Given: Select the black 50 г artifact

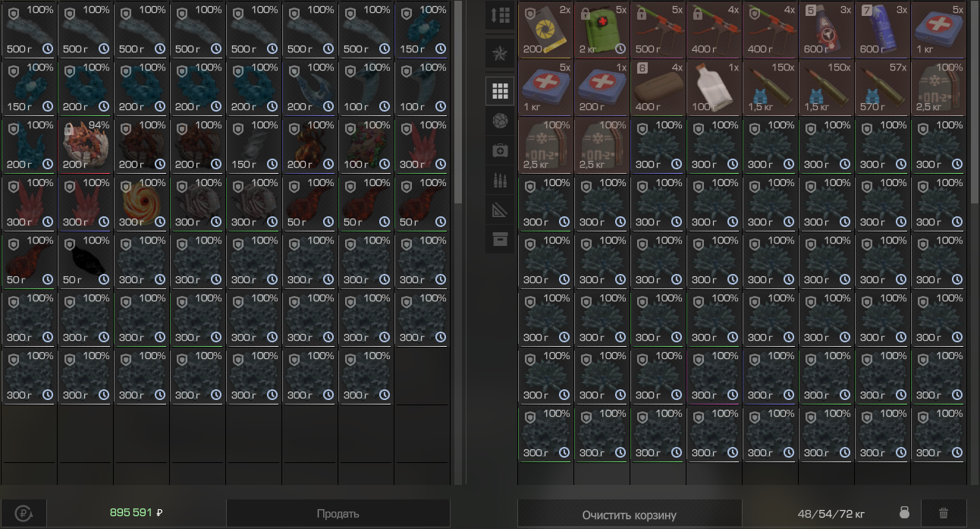Looking at the screenshot, I should coord(86,260).
